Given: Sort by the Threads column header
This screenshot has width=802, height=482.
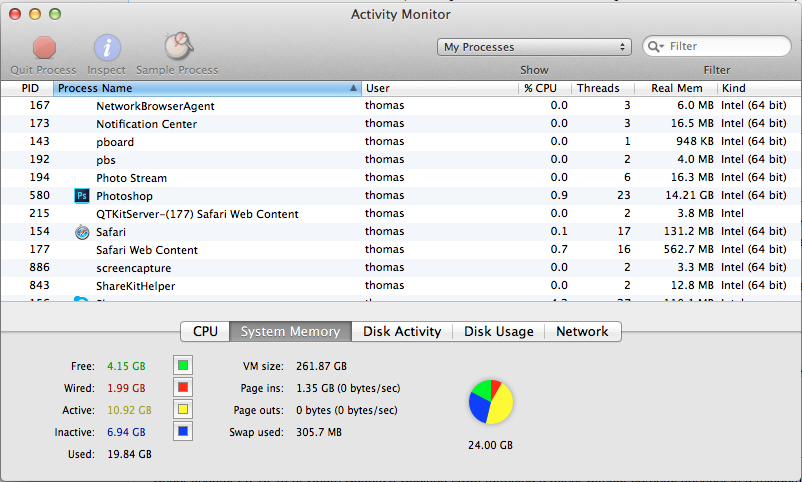Looking at the screenshot, I should point(603,88).
